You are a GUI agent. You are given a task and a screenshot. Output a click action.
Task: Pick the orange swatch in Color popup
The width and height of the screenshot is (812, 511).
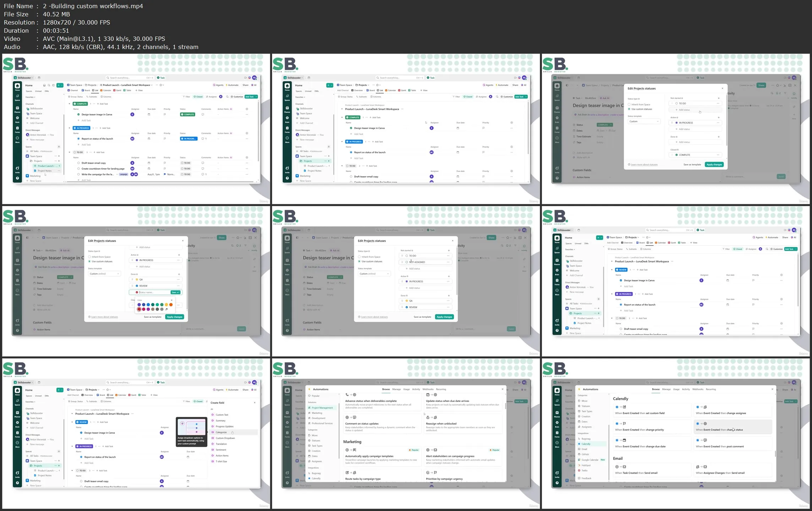(171, 305)
